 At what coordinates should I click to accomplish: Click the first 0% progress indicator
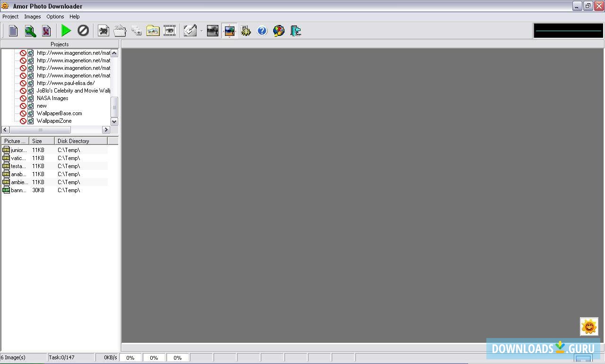click(x=130, y=357)
